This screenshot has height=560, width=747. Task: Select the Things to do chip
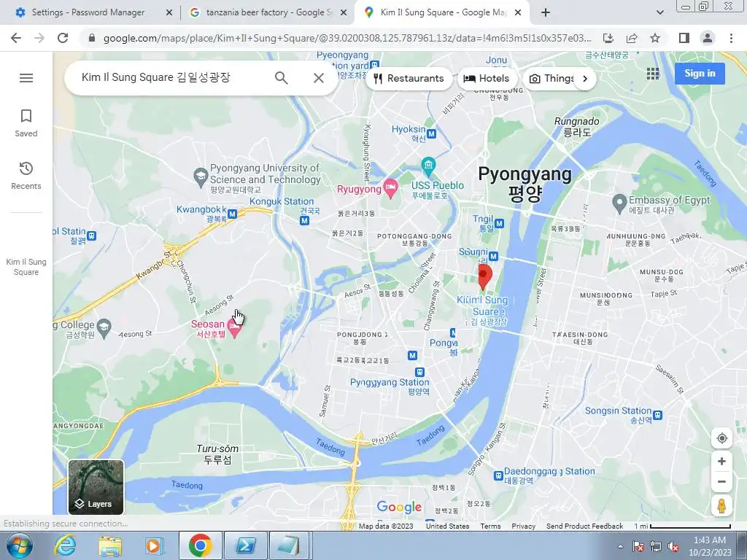pos(550,79)
